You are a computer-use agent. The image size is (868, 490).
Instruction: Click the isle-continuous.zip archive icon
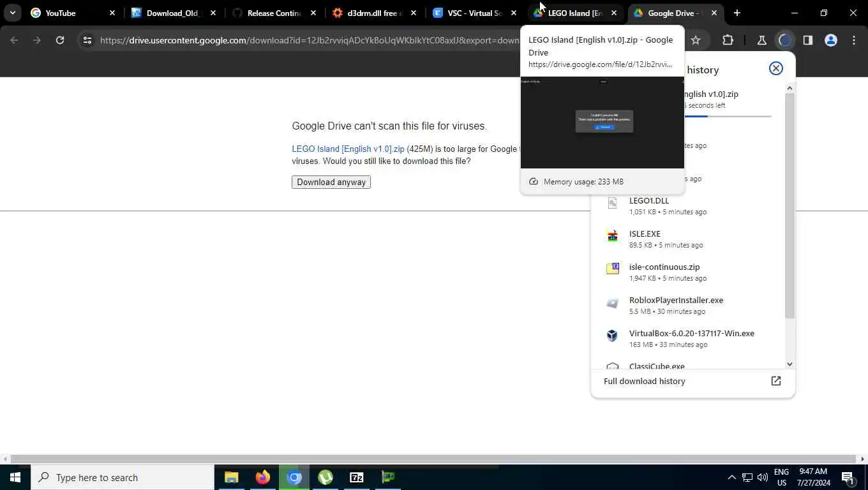coord(613,269)
